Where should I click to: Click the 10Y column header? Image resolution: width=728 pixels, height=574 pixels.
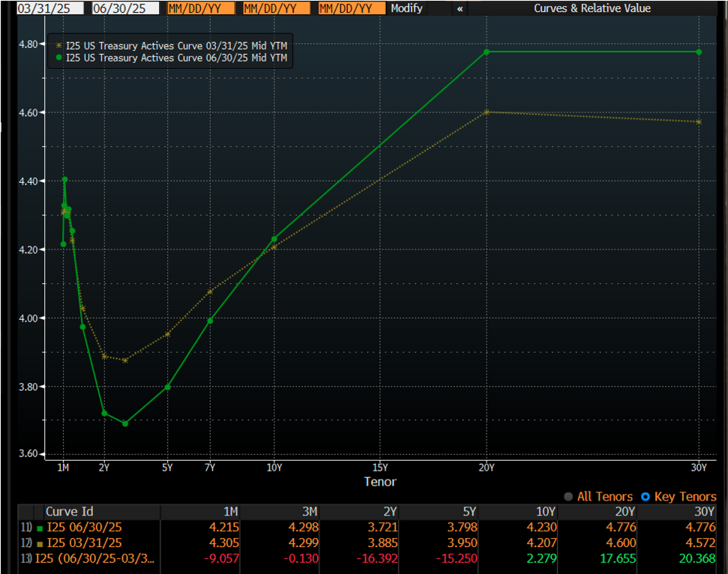pyautogui.click(x=546, y=511)
